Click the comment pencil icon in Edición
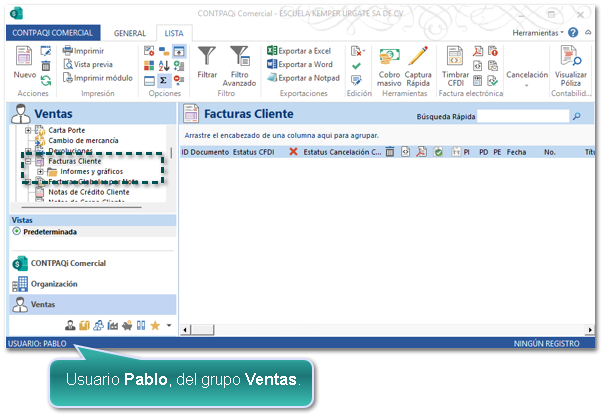 pos(356,81)
